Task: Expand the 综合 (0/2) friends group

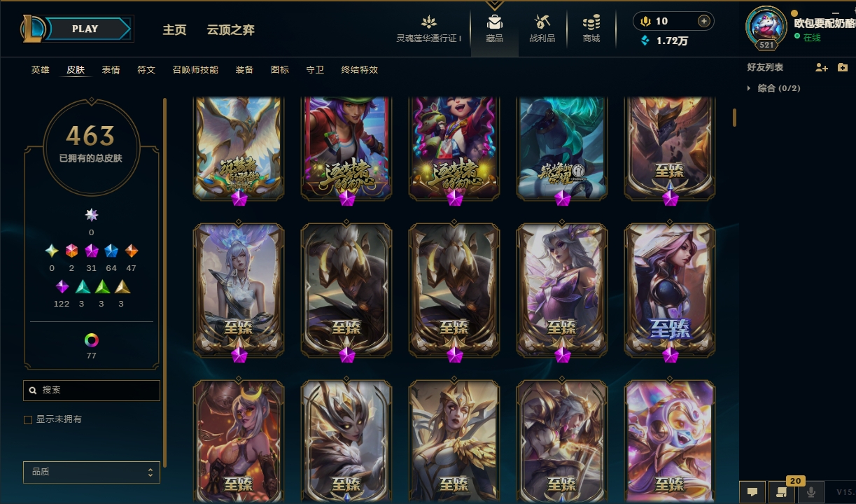Action: [x=773, y=88]
